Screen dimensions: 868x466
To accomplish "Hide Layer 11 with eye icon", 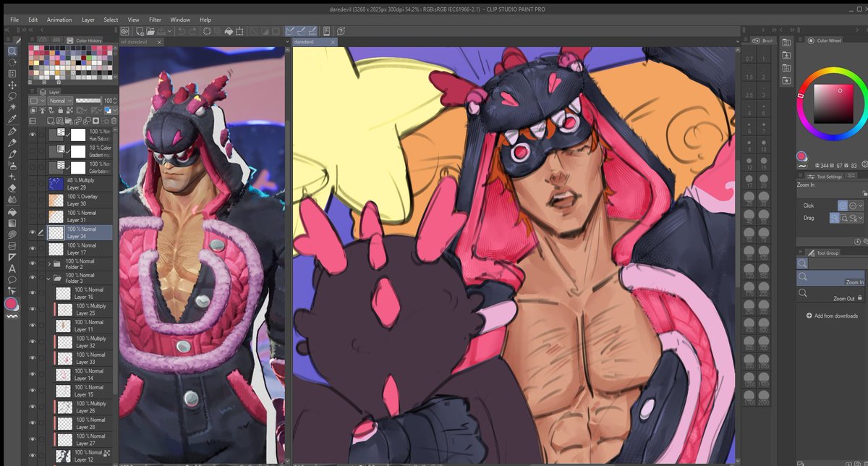I will tap(33, 326).
